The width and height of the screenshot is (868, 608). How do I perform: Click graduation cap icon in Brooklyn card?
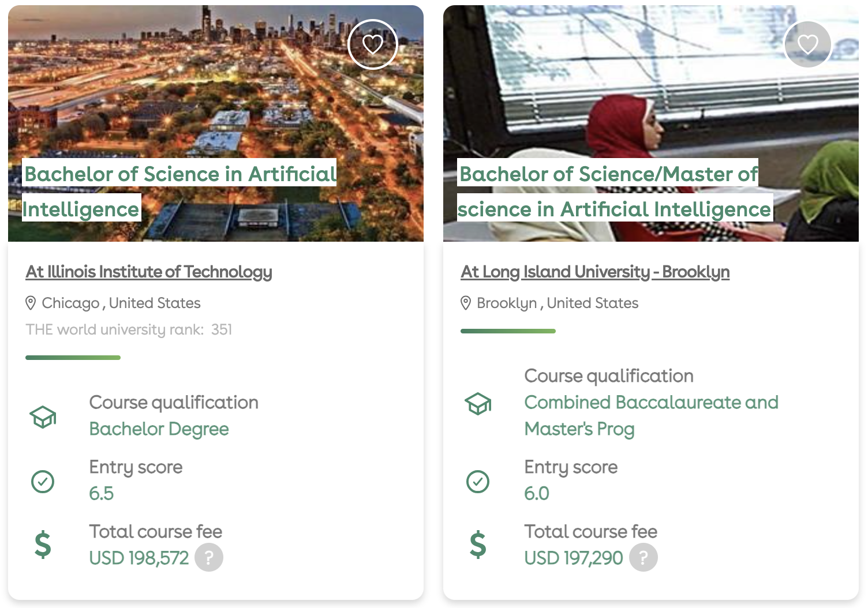tap(478, 403)
